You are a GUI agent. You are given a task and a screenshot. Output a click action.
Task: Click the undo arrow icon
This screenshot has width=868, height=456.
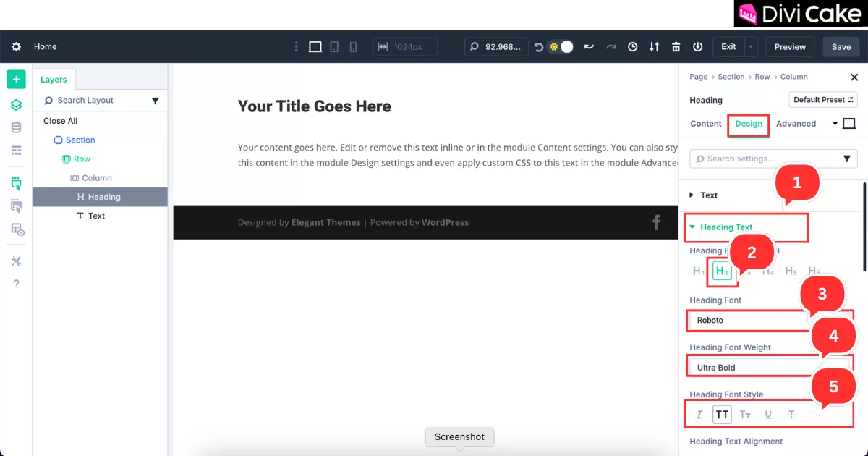coord(590,47)
